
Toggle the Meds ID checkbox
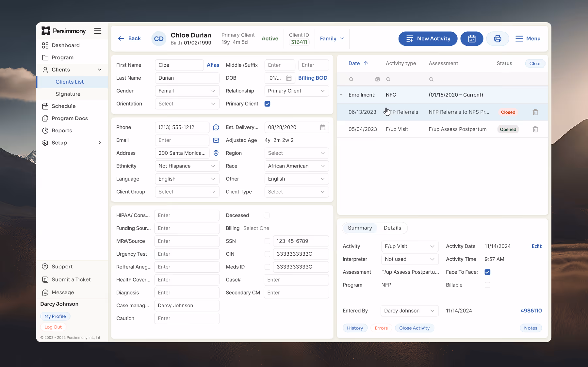pyautogui.click(x=267, y=267)
